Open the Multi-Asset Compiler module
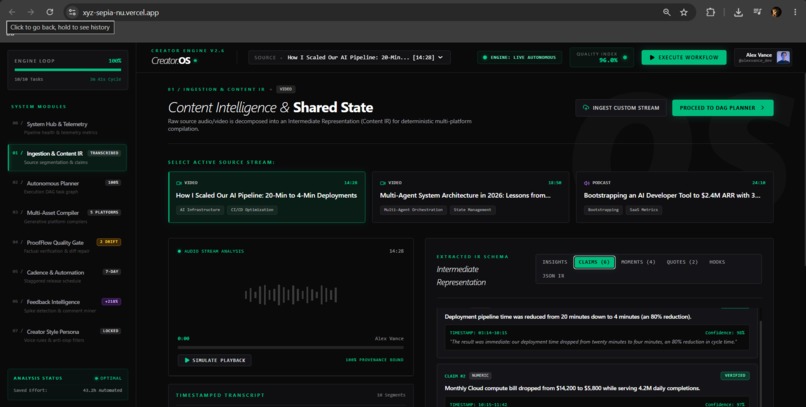This screenshot has height=407, width=806. tap(67, 216)
